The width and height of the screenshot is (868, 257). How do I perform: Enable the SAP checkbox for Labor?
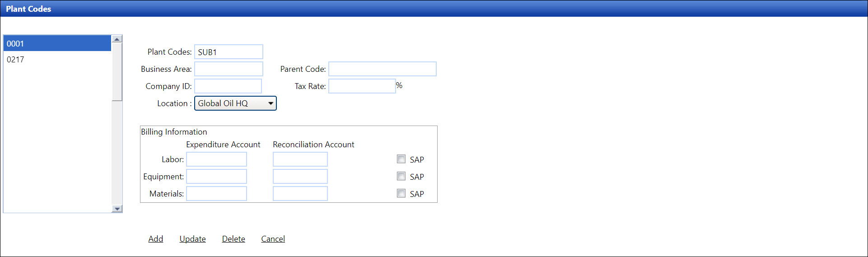pos(401,159)
